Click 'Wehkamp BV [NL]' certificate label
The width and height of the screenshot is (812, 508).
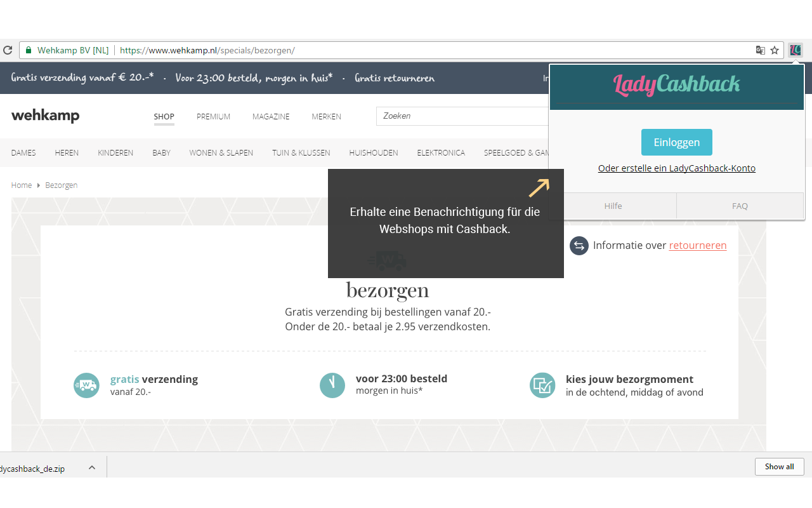click(x=73, y=50)
